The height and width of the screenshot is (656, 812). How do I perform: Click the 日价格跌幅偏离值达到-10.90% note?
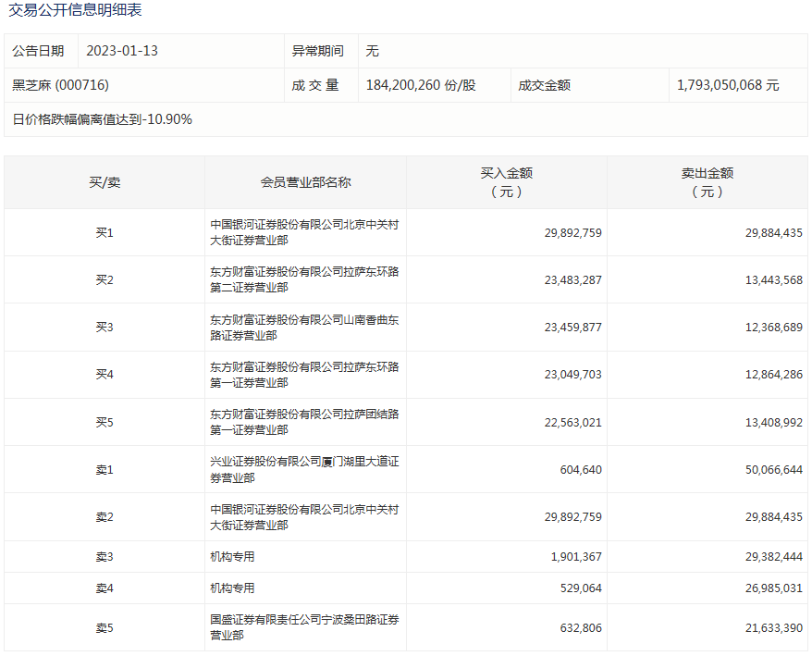click(x=103, y=119)
